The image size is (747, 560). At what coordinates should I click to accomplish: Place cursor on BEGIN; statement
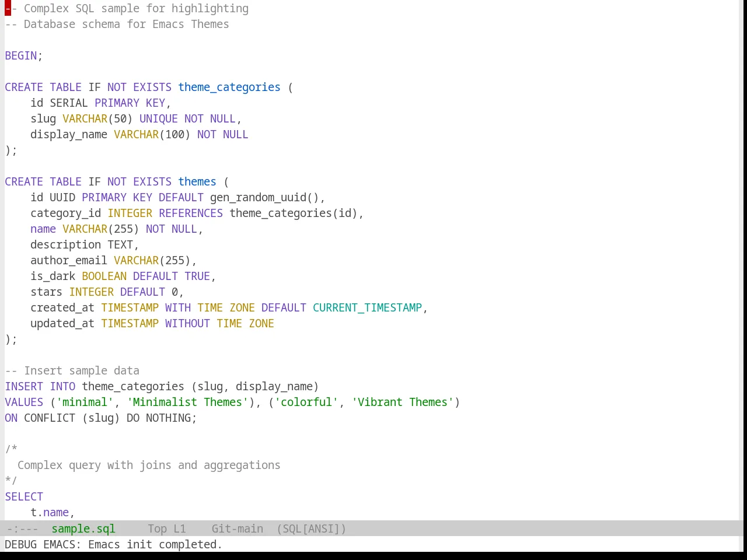[24, 55]
